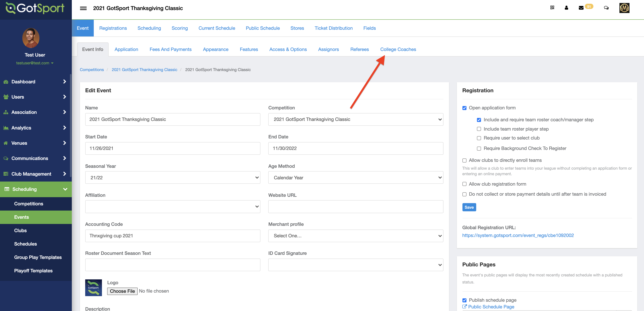Viewport: 644px width, 311px height.
Task: Click the GotSport logo
Action: tap(35, 8)
